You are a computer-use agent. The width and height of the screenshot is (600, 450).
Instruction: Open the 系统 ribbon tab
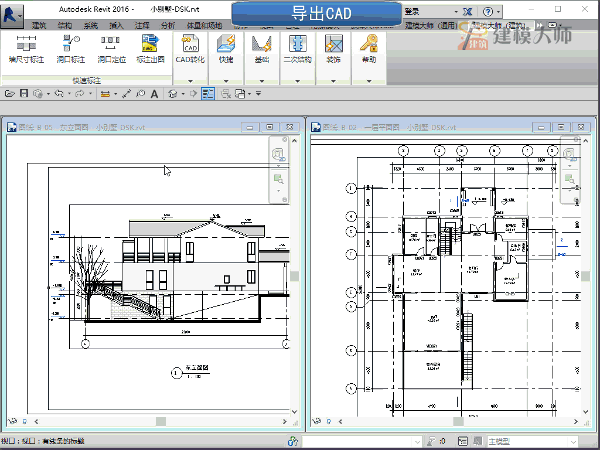coord(90,25)
